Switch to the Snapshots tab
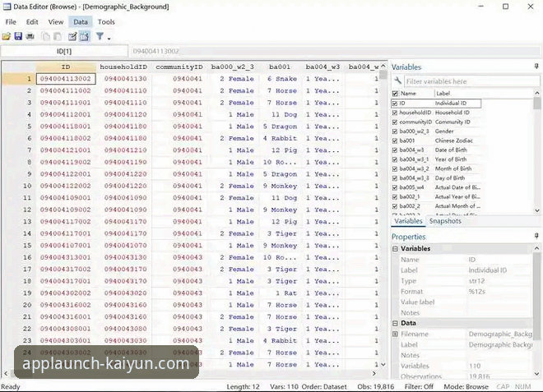The width and height of the screenshot is (543, 392). (445, 221)
